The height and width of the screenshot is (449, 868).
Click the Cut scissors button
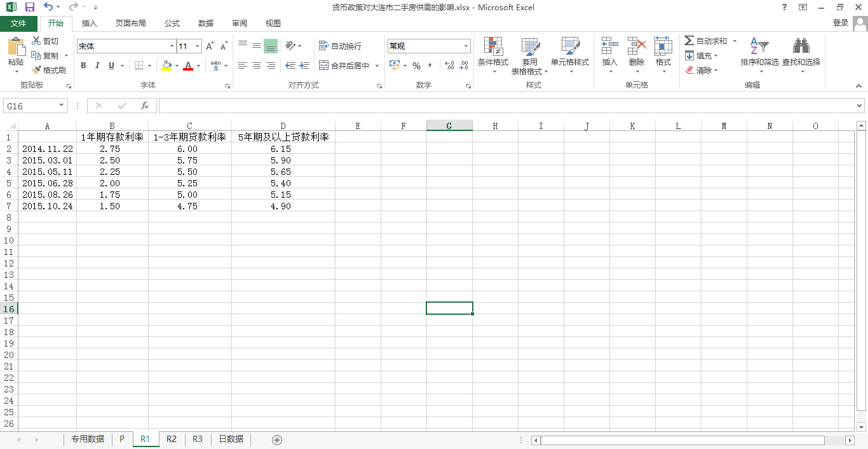(44, 41)
